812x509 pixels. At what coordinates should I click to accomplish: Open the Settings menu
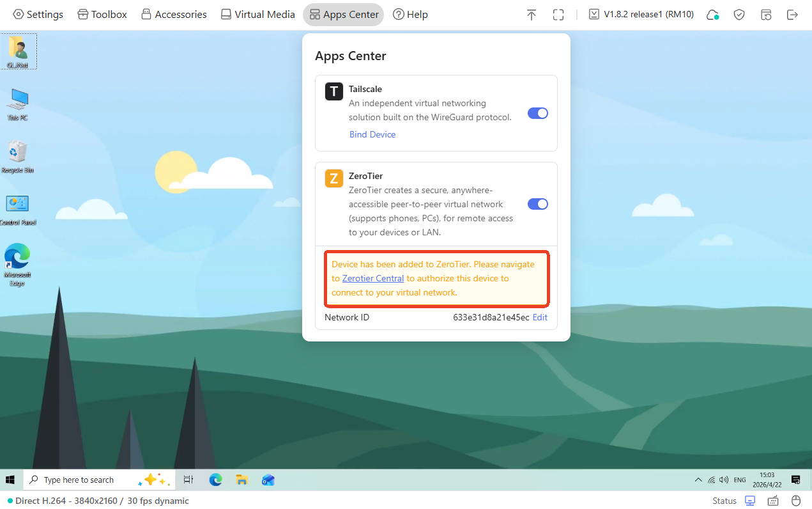(x=38, y=14)
